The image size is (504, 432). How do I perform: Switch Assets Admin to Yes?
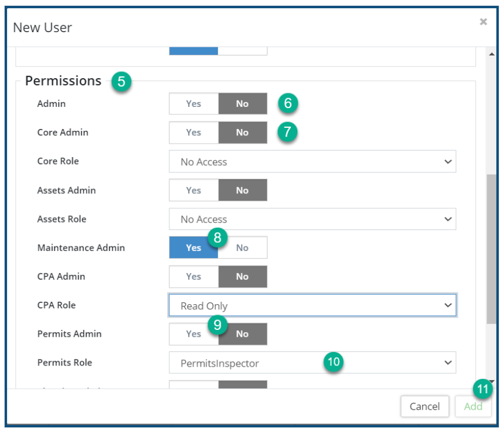click(193, 190)
